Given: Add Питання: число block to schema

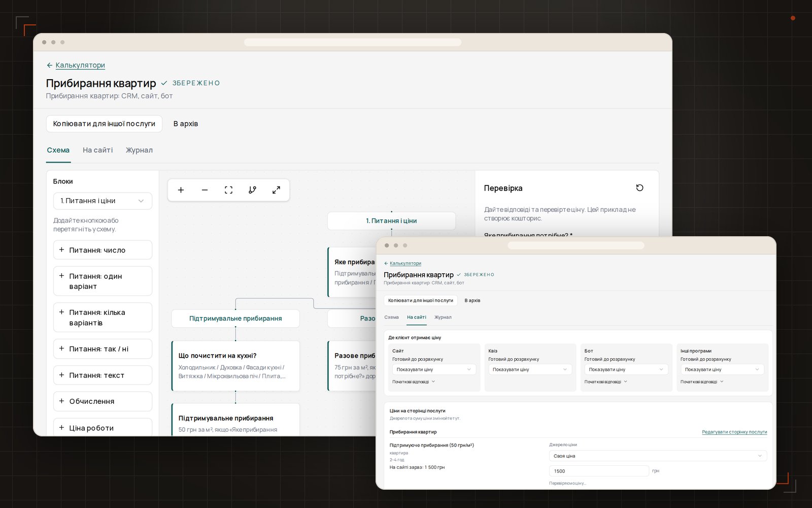Looking at the screenshot, I should click(103, 250).
